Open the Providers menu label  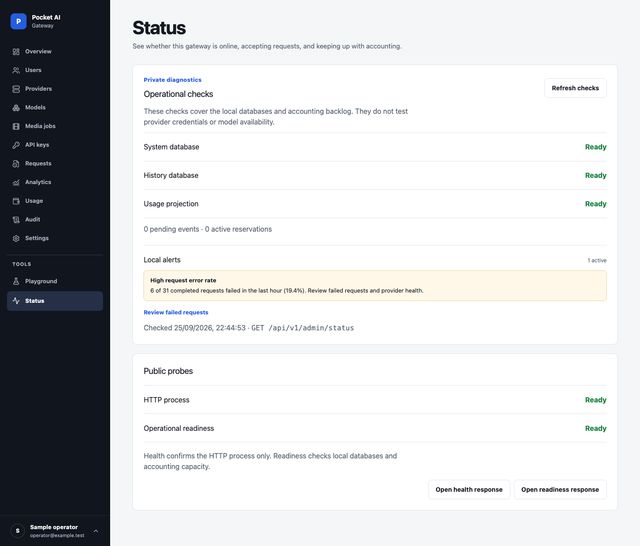tap(38, 89)
